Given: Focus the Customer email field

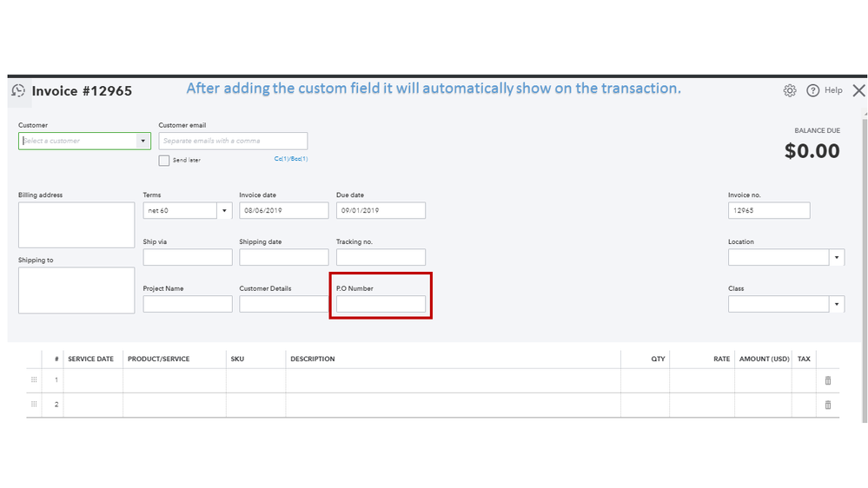Looking at the screenshot, I should (x=233, y=141).
